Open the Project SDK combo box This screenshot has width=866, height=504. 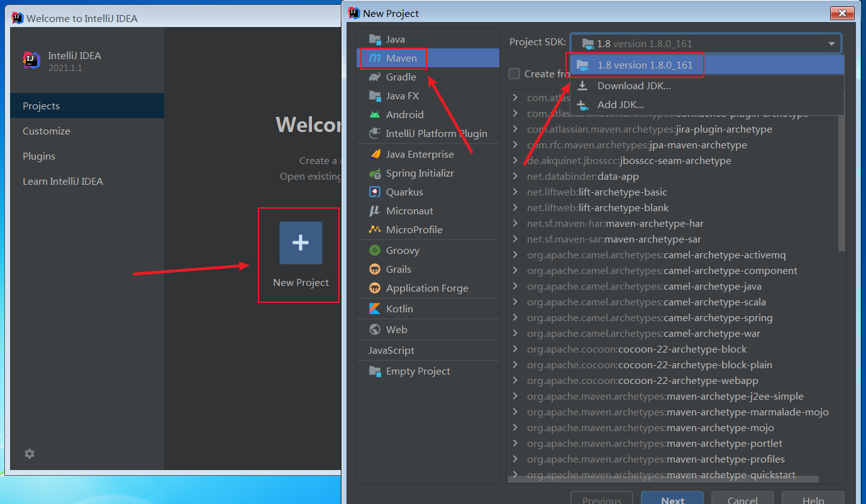[x=706, y=43]
